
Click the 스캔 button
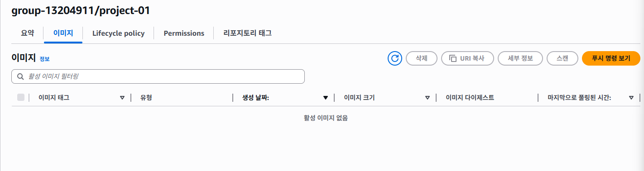point(562,58)
